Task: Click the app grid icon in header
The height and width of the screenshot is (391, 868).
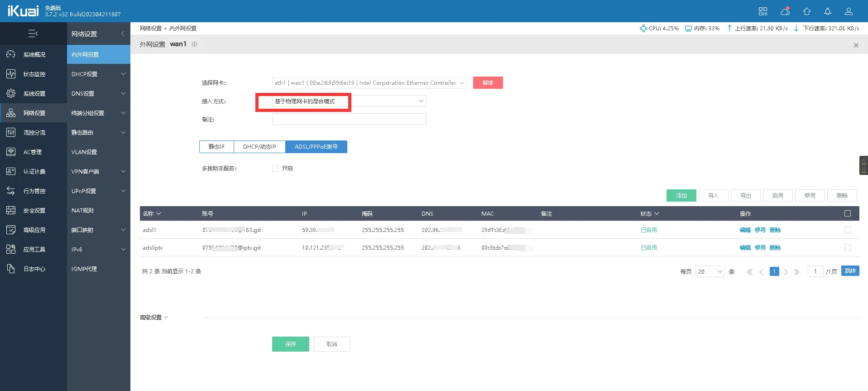Action: click(x=763, y=11)
